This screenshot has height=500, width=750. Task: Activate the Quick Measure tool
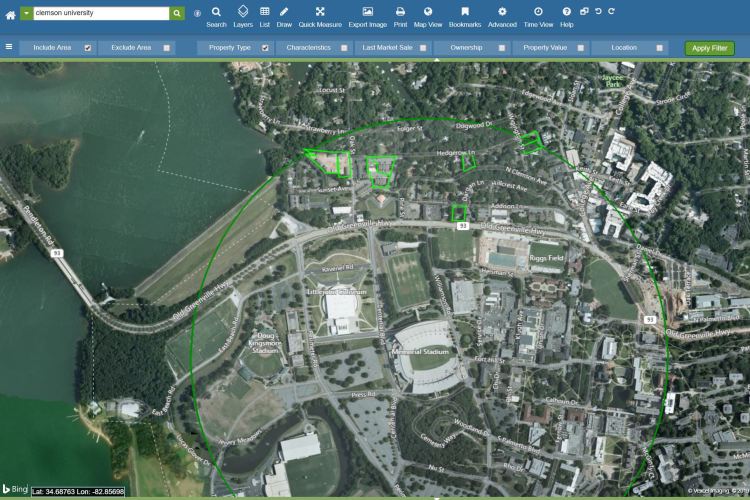click(x=320, y=17)
